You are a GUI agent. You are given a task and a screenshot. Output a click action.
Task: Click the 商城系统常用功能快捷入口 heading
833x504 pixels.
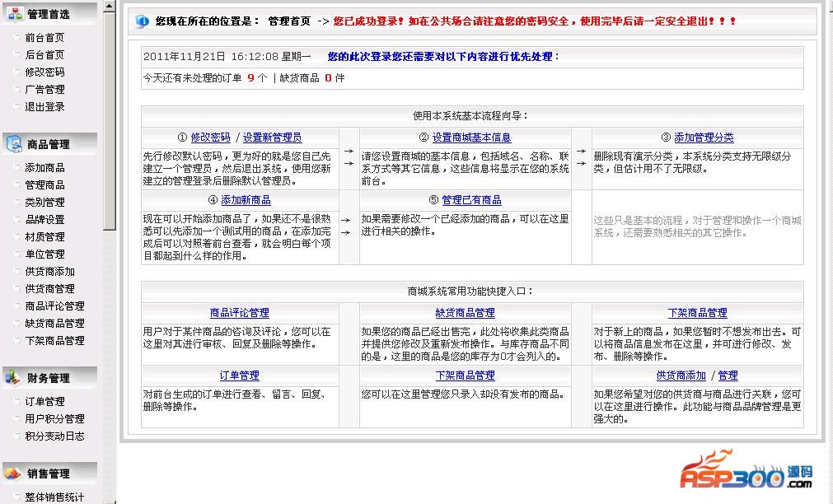pyautogui.click(x=471, y=291)
